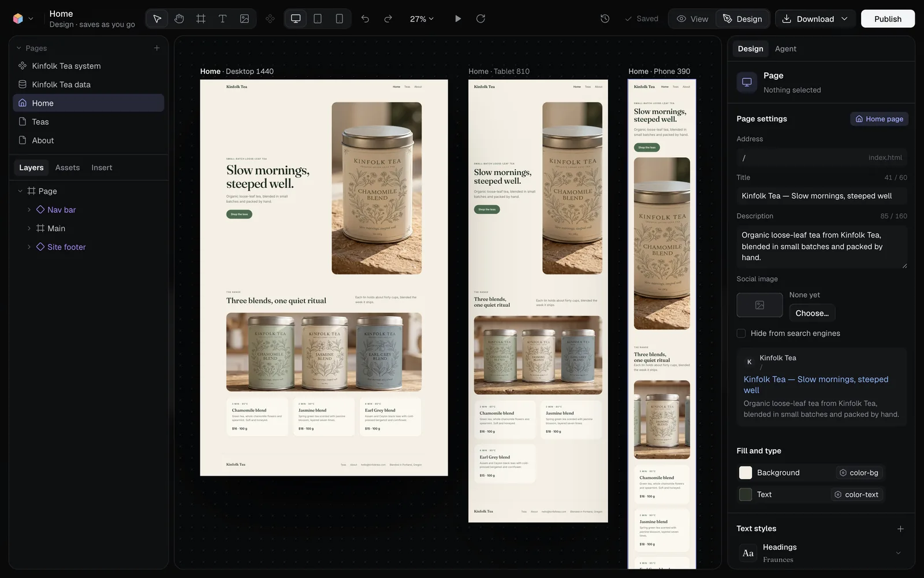Click the Publish button
The width and height of the screenshot is (924, 578).
888,18
